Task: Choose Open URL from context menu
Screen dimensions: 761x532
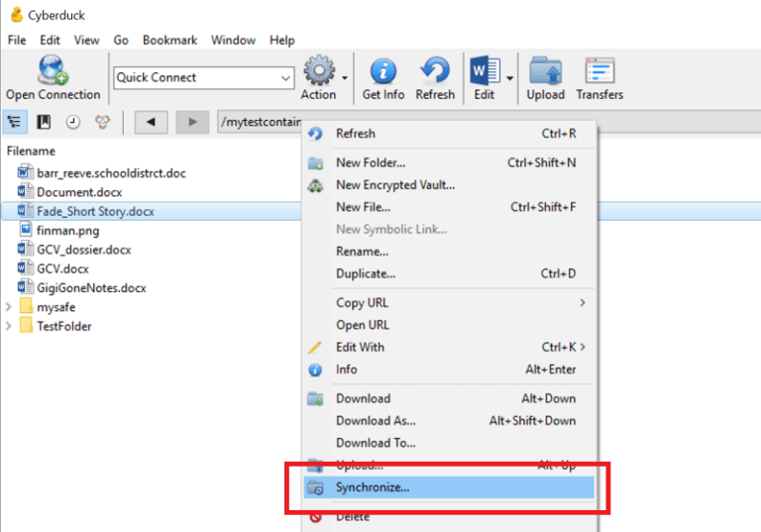Action: pos(449,325)
